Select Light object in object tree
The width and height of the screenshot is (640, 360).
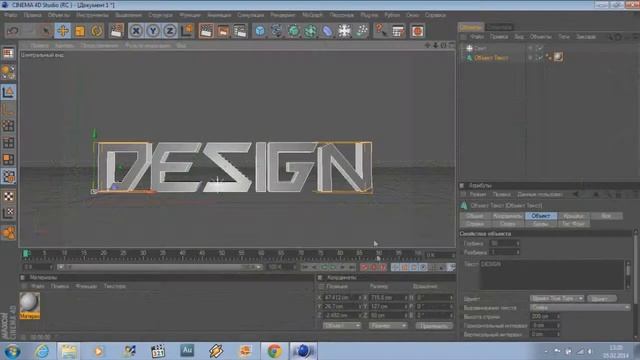[x=480, y=48]
